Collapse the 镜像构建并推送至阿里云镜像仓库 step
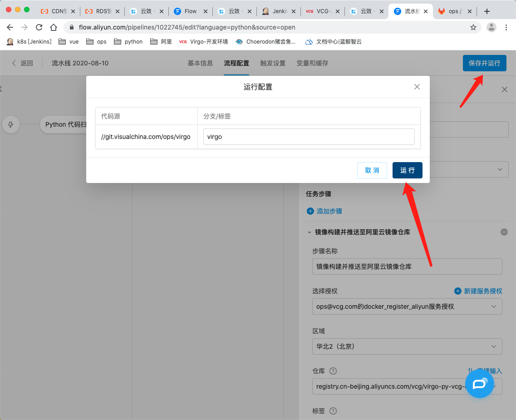Image resolution: width=516 pixels, height=420 pixels. click(309, 232)
